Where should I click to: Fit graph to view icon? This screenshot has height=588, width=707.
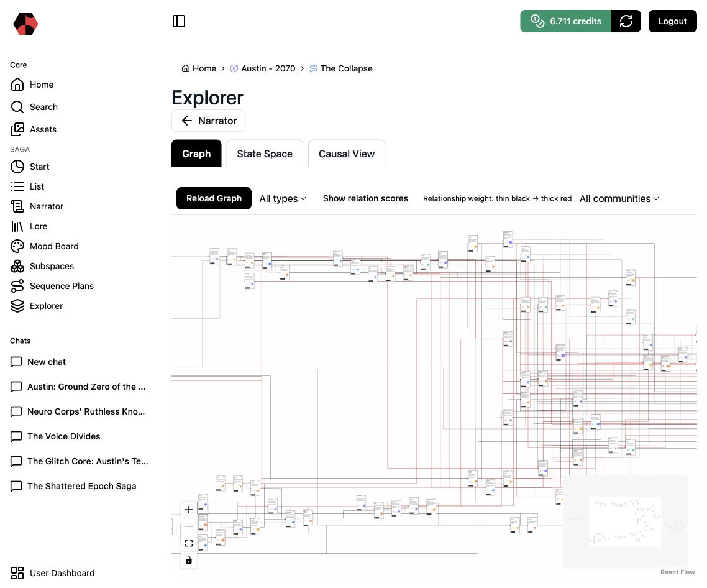188,543
